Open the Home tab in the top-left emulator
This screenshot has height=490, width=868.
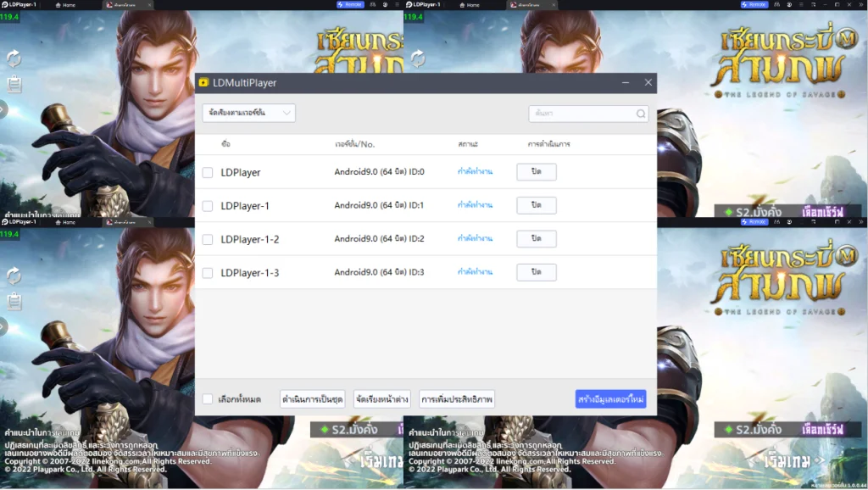[x=65, y=5]
